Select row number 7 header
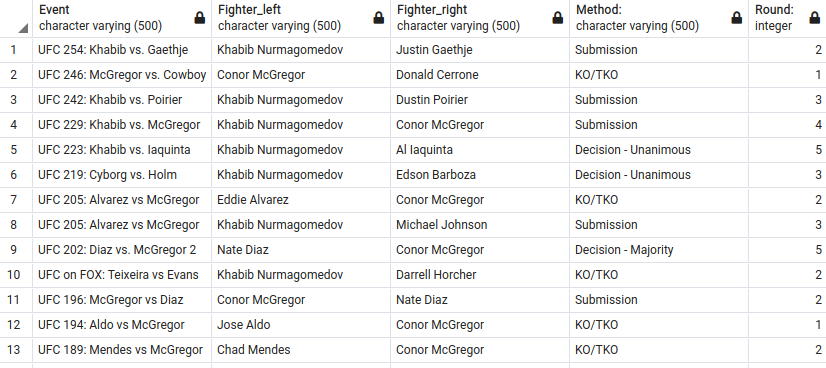The image size is (826, 368). pyautogui.click(x=16, y=200)
